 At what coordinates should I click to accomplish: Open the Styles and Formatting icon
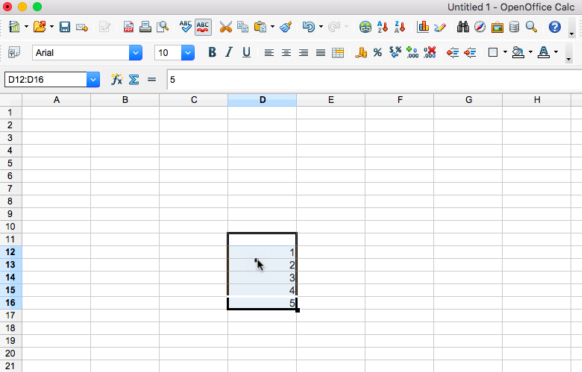coord(14,52)
